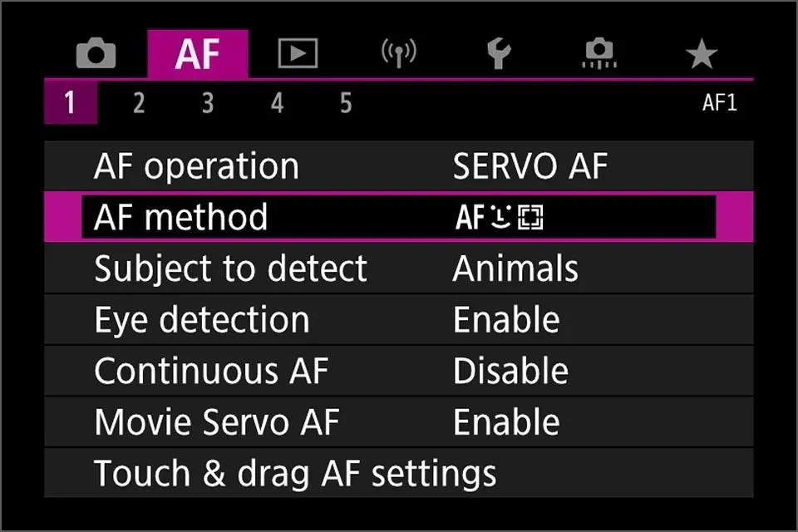This screenshot has width=798, height=532.
Task: Click the face tracking AF method icon
Action: tap(499, 216)
